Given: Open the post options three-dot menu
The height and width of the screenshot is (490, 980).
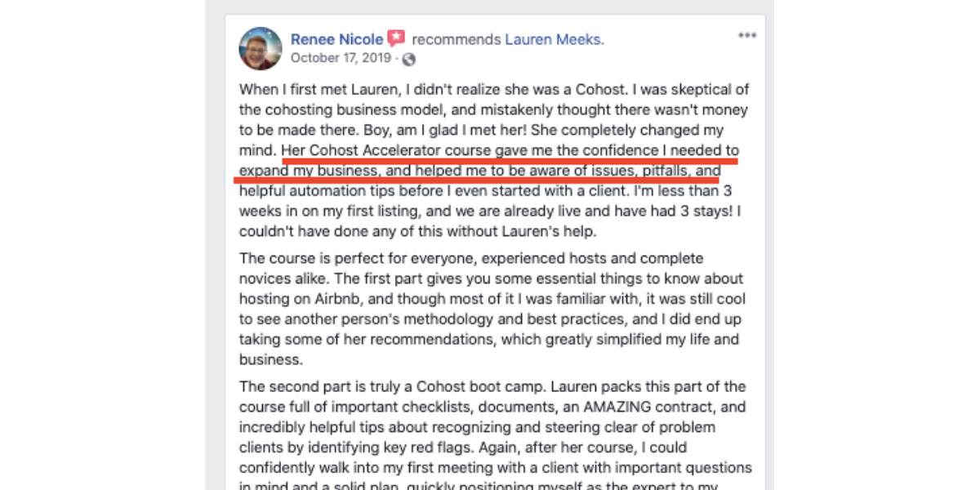Looking at the screenshot, I should [746, 36].
